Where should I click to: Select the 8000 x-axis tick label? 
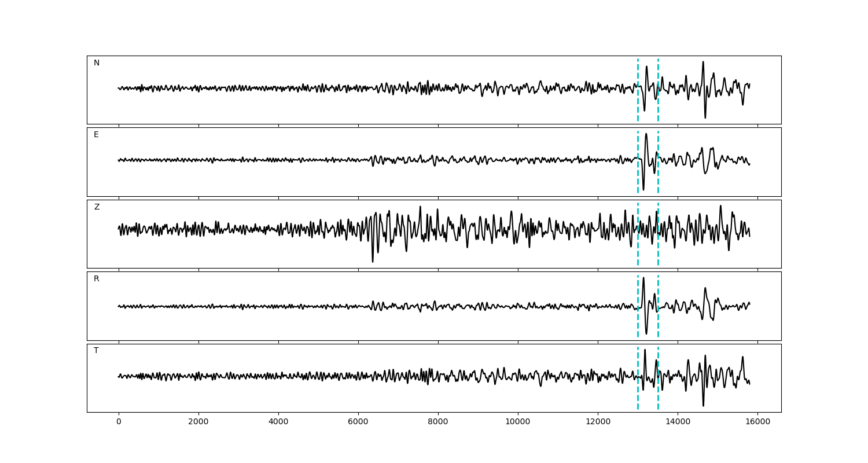tap(438, 422)
